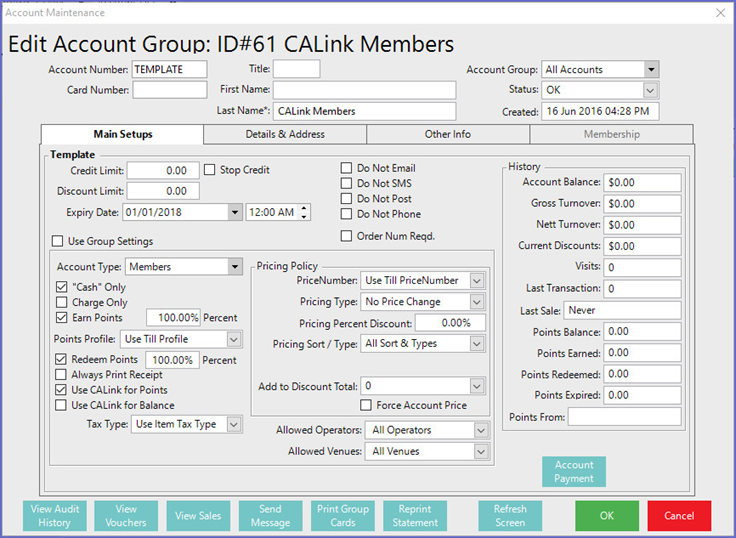Switch to the Main Setups tab

pos(123,134)
